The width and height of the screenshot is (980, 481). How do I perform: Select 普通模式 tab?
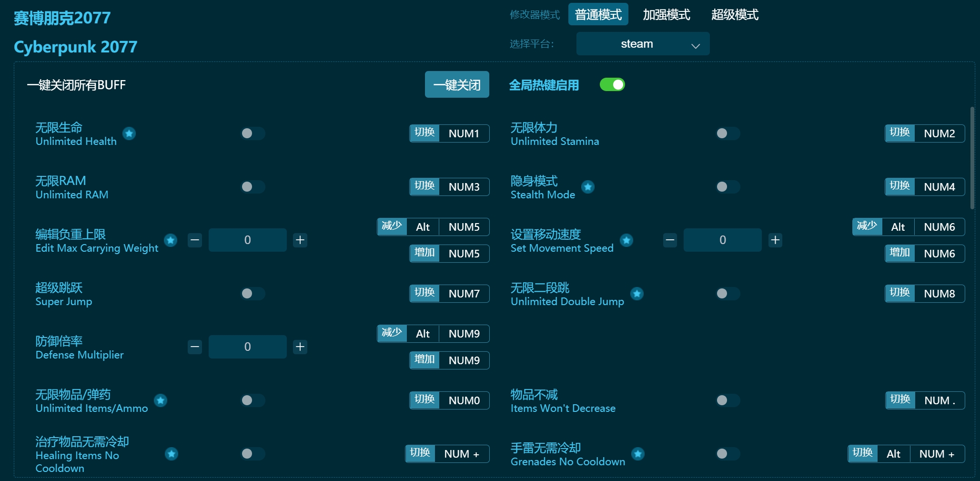click(x=598, y=14)
